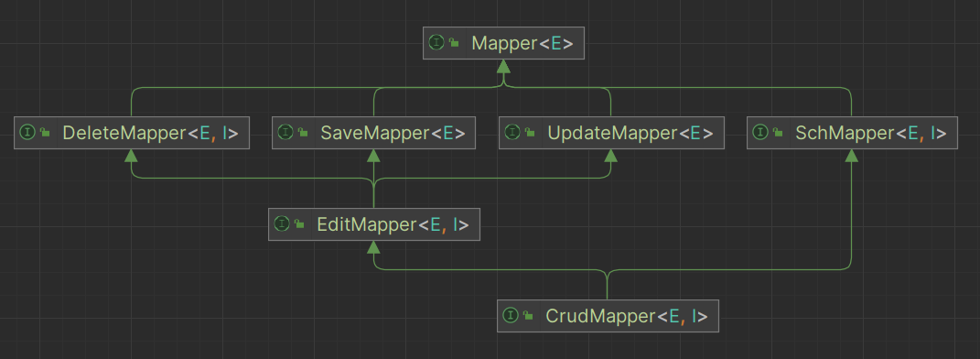Select the SchMapper<E, I> node
This screenshot has width=980, height=359.
tap(852, 133)
